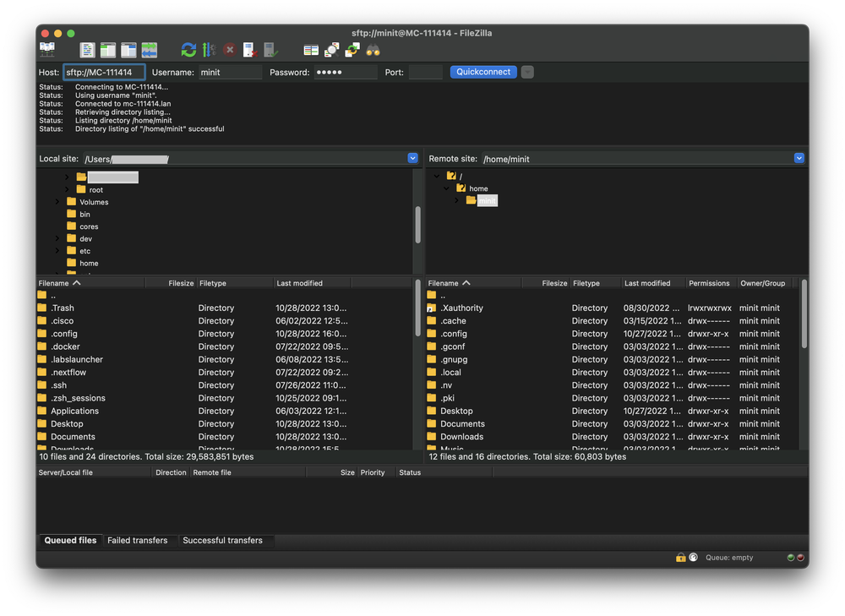This screenshot has height=616, width=845.
Task: Toggle the message log display
Action: (87, 50)
